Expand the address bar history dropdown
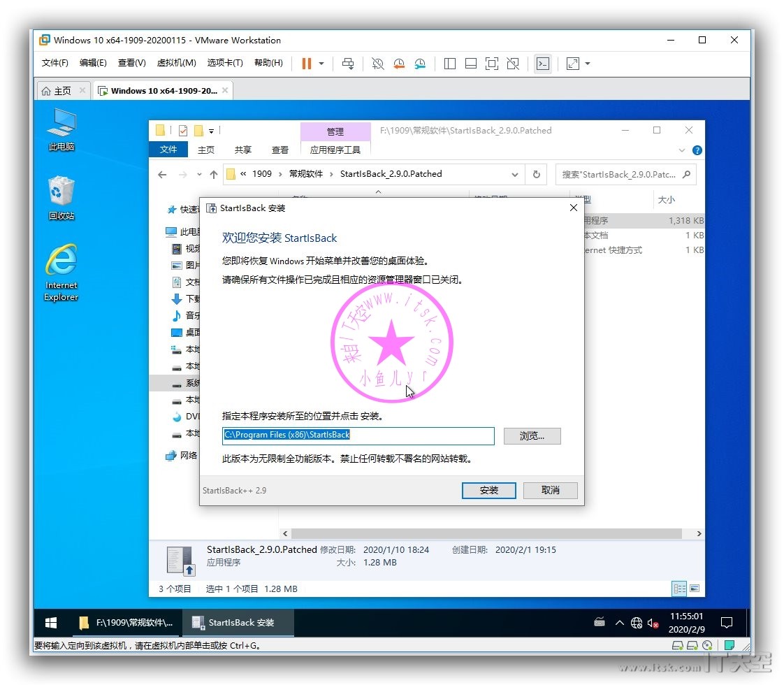 tap(514, 175)
